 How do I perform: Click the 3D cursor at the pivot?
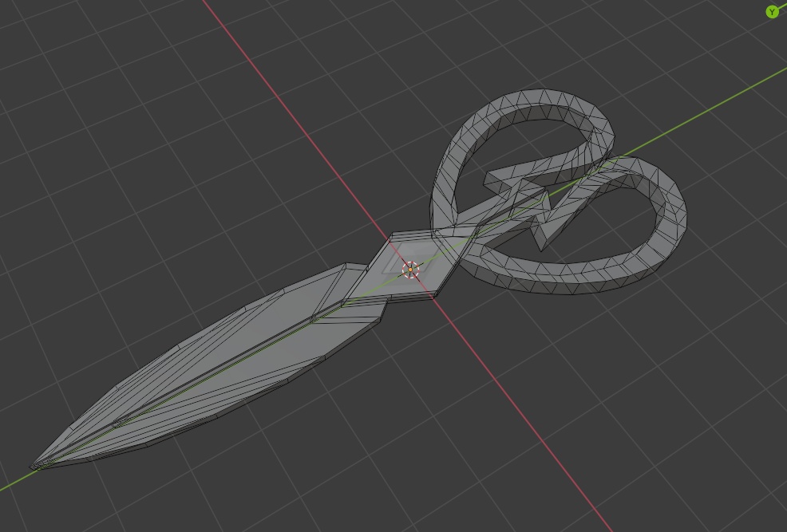(409, 269)
